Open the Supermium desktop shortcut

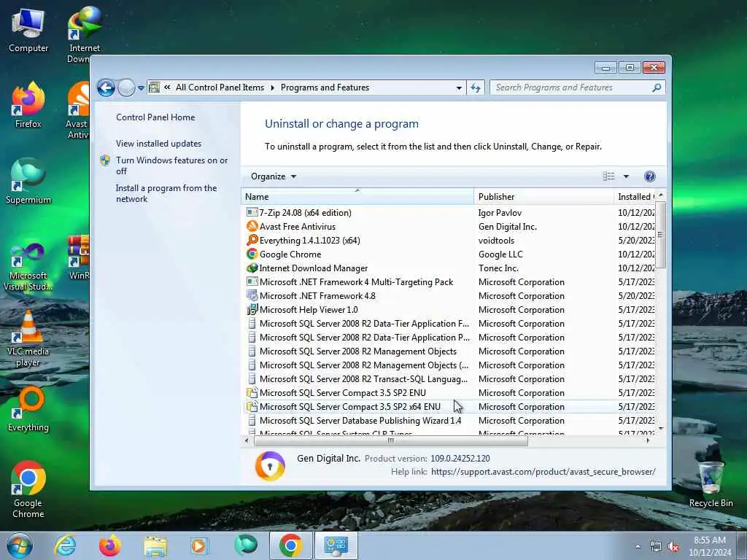click(x=28, y=181)
